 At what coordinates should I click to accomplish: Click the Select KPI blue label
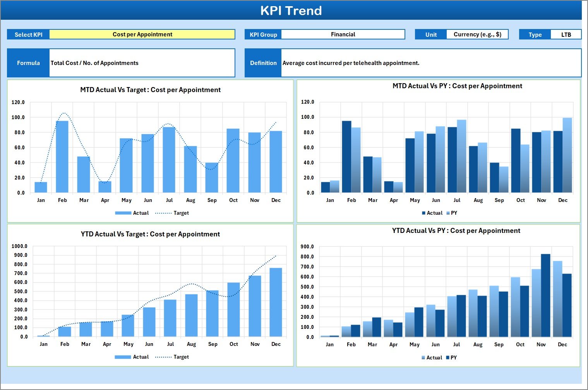click(28, 34)
